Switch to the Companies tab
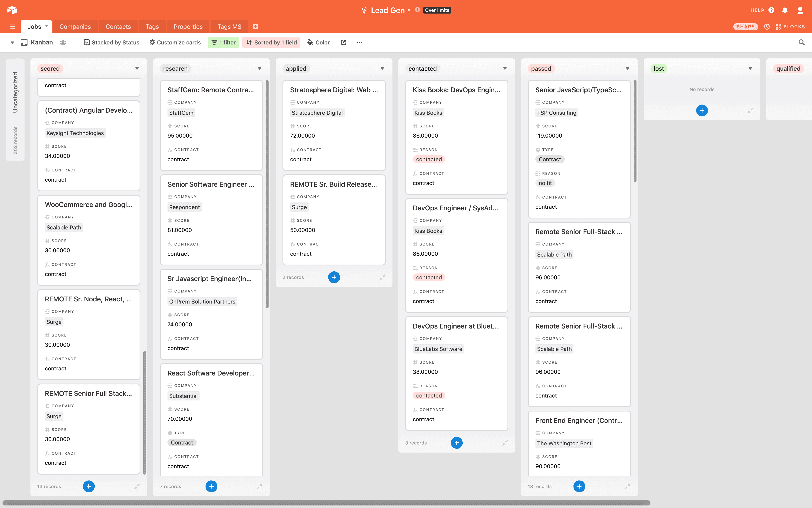The image size is (812, 508). point(75,26)
